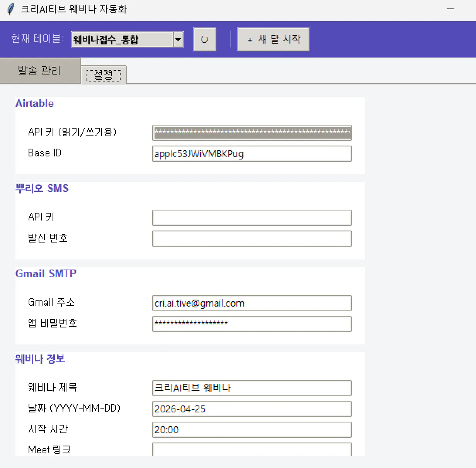Click the 시작 시간 field showing 20:00

pyautogui.click(x=252, y=430)
